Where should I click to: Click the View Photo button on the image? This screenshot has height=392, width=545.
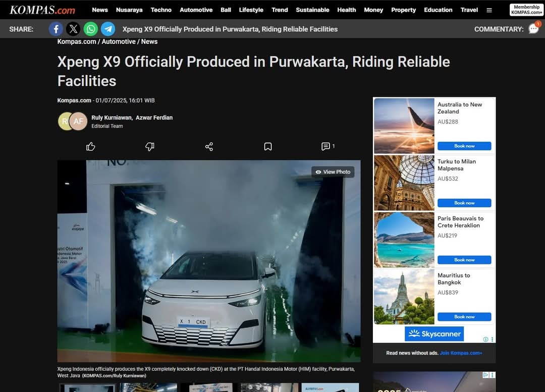333,172
